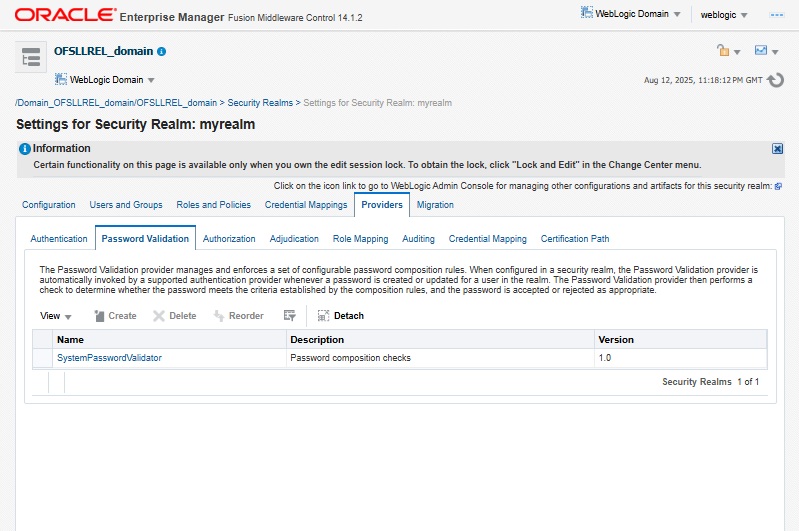
Task: Switch to the Auditing sub-tab
Action: 418,239
